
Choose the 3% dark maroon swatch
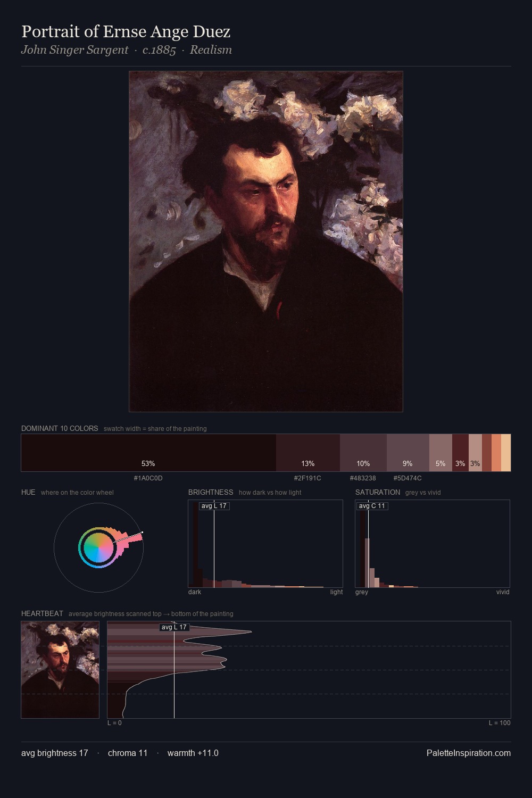(460, 453)
